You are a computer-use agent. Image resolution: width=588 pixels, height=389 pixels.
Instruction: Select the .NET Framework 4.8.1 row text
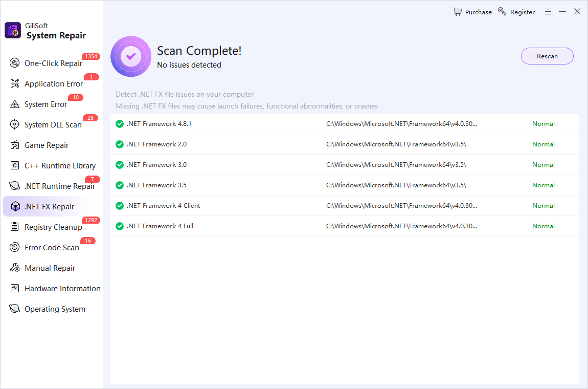click(x=159, y=123)
